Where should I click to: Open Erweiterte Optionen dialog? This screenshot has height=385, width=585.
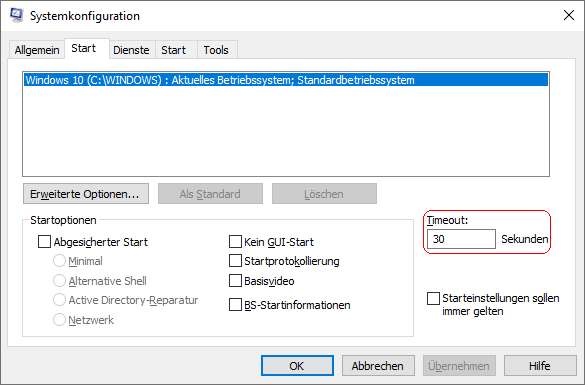tap(86, 194)
